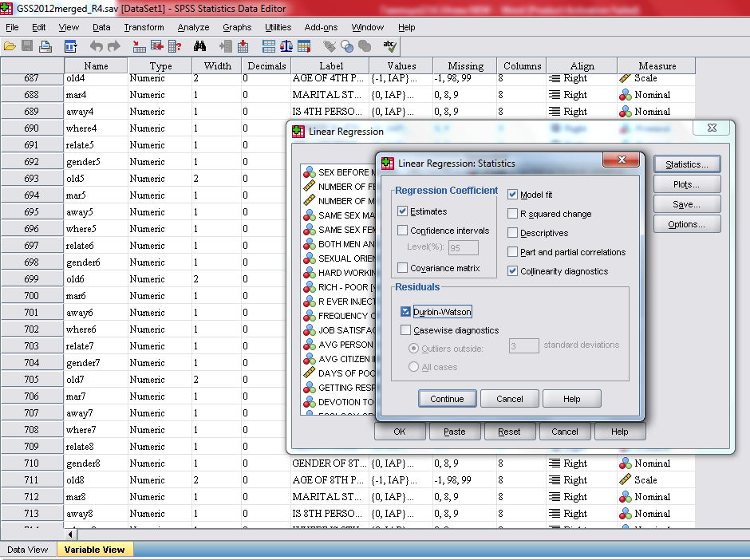Click the Value labels tag icon

tap(330, 46)
